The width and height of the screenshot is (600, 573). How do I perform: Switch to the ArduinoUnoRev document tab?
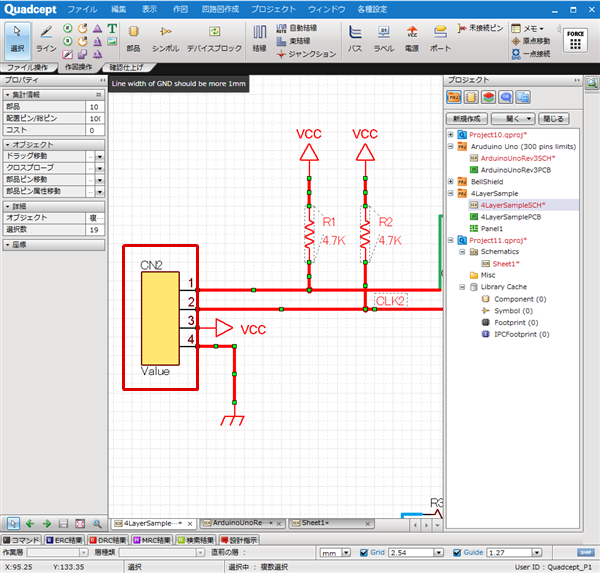[x=236, y=523]
